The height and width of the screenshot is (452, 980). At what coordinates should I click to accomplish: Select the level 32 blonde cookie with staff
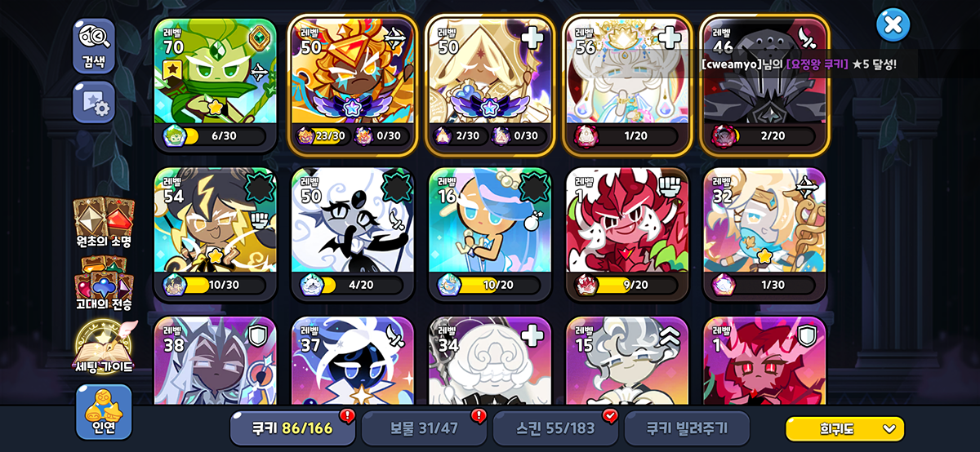[x=764, y=233]
